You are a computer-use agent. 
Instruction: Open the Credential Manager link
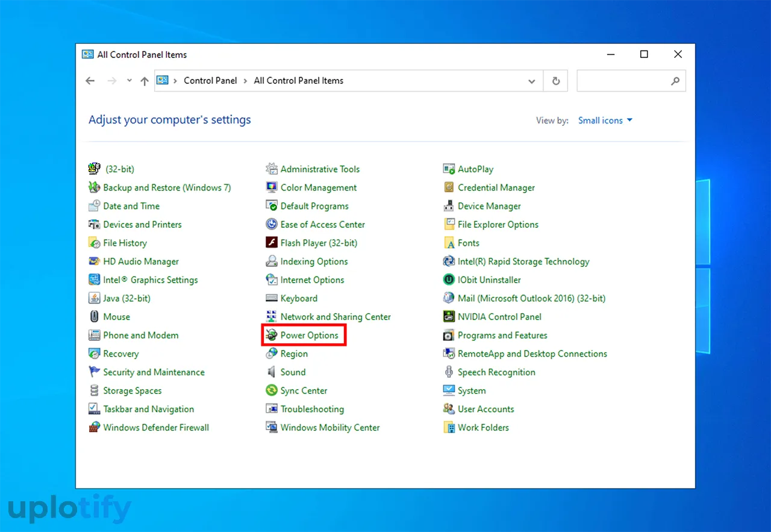(x=496, y=187)
